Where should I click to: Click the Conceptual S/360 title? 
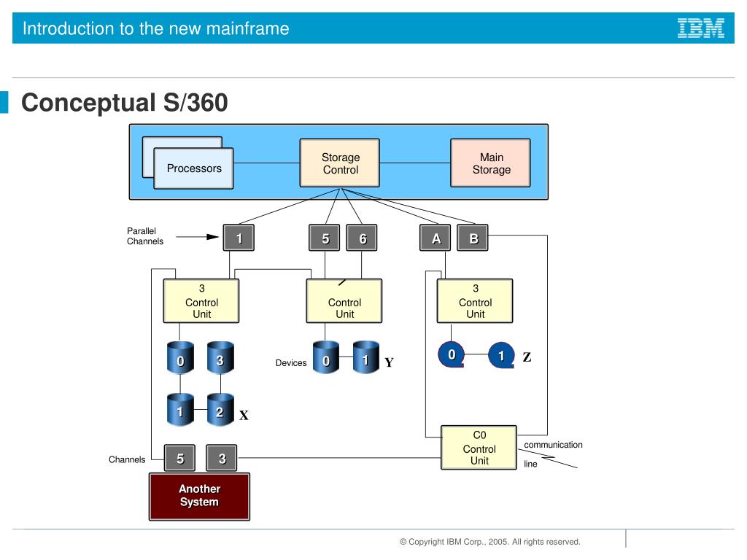pyautogui.click(x=125, y=103)
